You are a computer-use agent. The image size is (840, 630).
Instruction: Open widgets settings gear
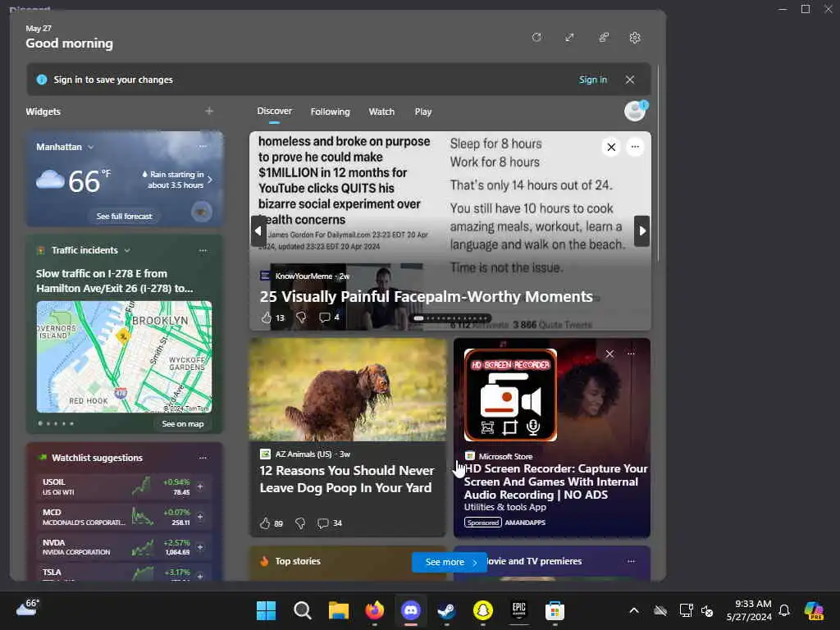[635, 38]
